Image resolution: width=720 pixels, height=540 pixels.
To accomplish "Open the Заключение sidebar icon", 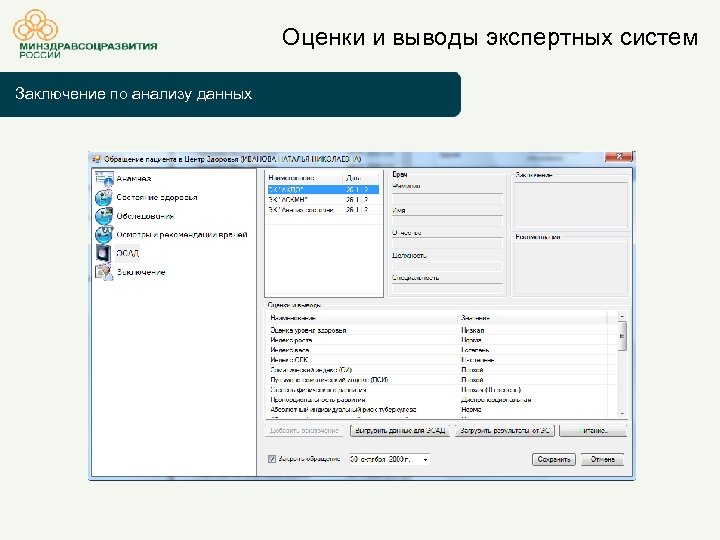I will pyautogui.click(x=104, y=272).
